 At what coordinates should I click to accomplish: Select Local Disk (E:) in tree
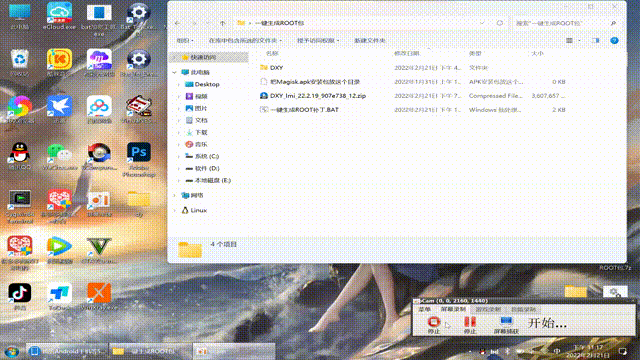(x=213, y=180)
